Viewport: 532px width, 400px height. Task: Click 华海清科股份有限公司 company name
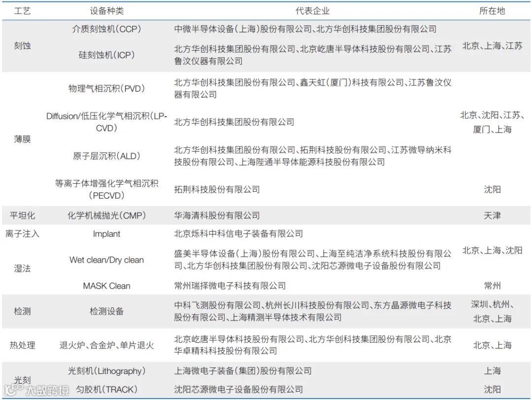coord(217,215)
